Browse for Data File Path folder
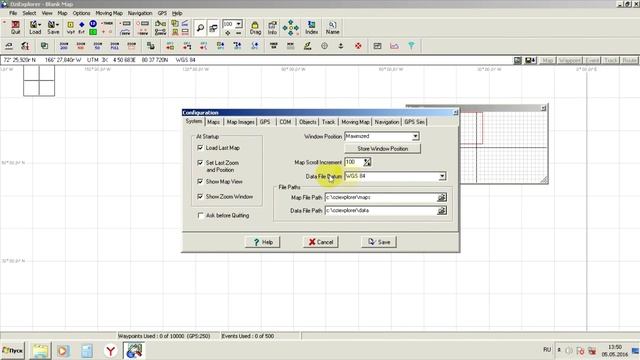This screenshot has width=640, height=360. pos(442,211)
